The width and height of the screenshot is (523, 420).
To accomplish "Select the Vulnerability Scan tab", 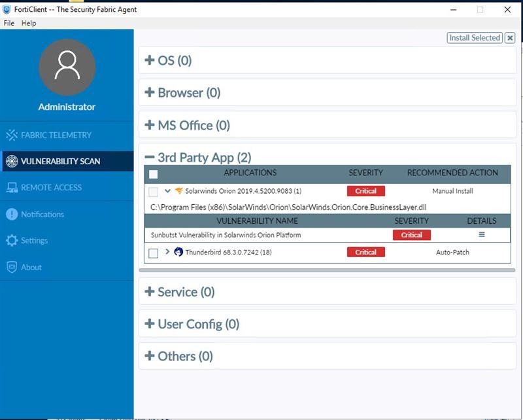I will pyautogui.click(x=67, y=161).
